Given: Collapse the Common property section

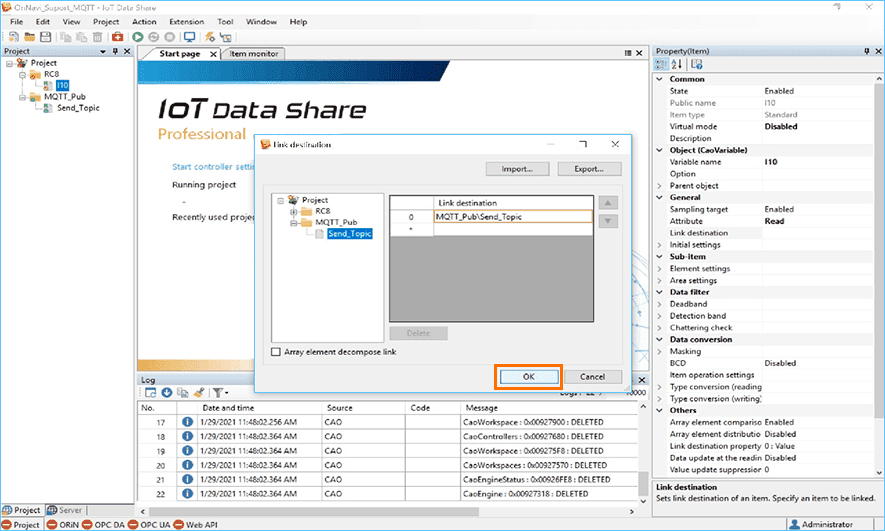Looking at the screenshot, I should (x=659, y=79).
